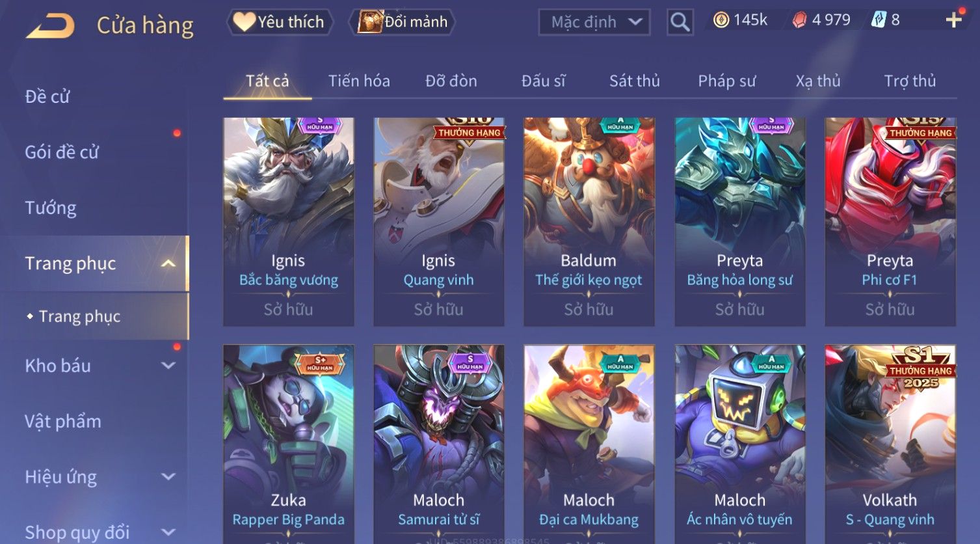Open Gói đề cử sidebar entry
Viewport: 980px width, 544px height.
click(62, 152)
